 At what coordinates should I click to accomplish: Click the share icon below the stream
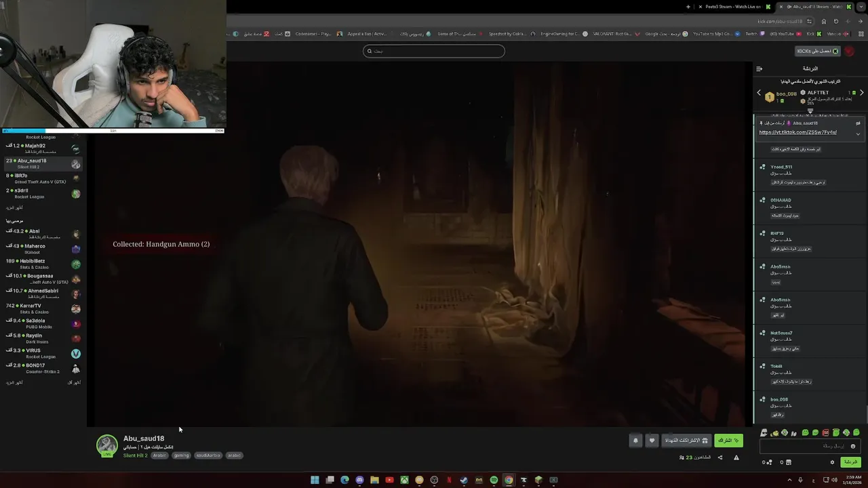click(720, 457)
